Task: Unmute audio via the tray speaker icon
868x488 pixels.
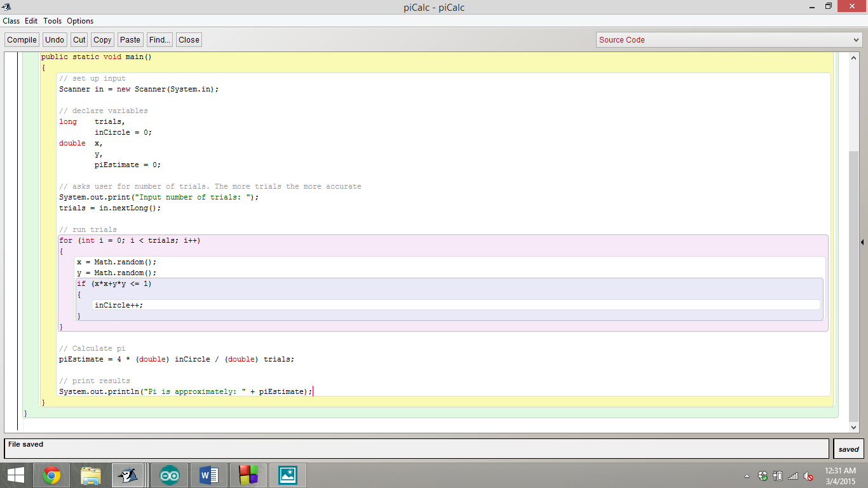Action: pos(807,475)
